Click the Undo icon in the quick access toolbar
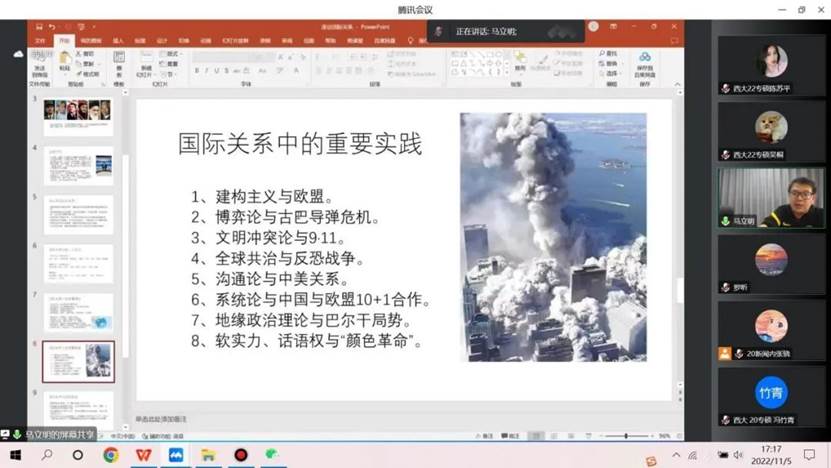This screenshot has width=831, height=468. pyautogui.click(x=51, y=26)
